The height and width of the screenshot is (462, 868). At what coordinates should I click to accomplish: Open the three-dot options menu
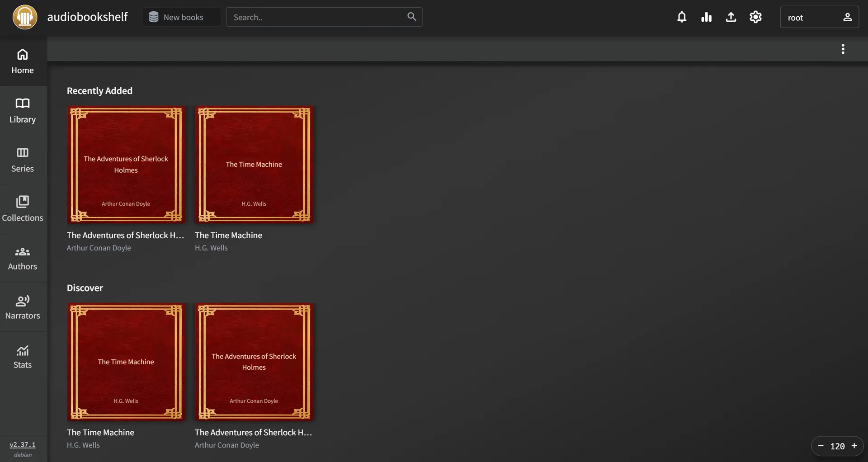click(843, 49)
